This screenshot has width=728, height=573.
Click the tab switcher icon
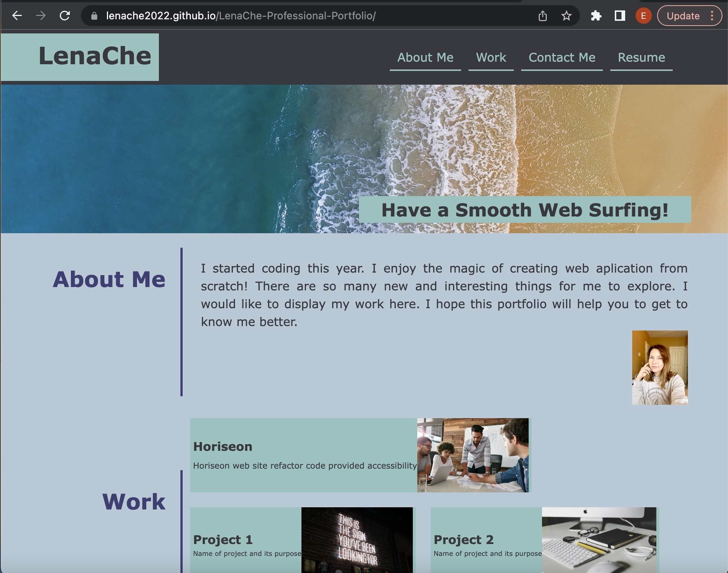(619, 15)
